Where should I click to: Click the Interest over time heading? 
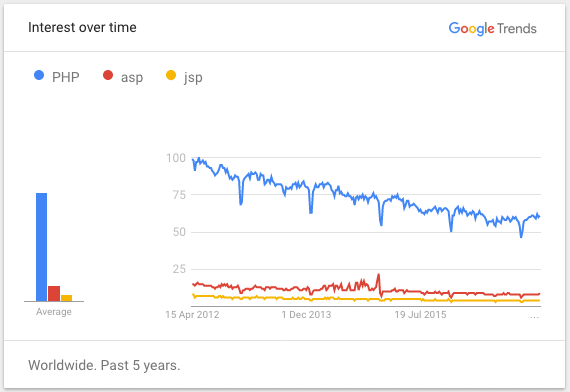click(82, 27)
